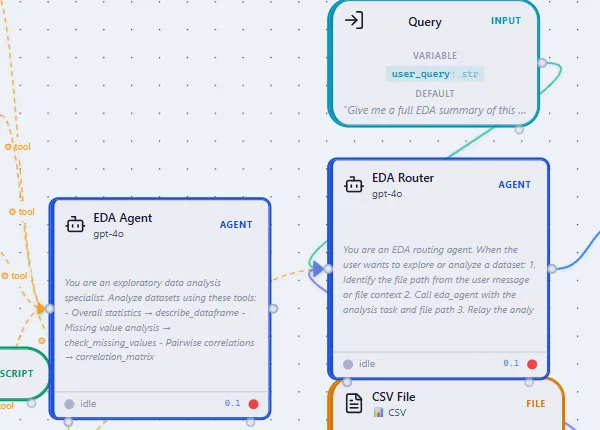Click the red status dot on EDA Agent
Viewport: 600px width, 430px height.
pyautogui.click(x=253, y=404)
